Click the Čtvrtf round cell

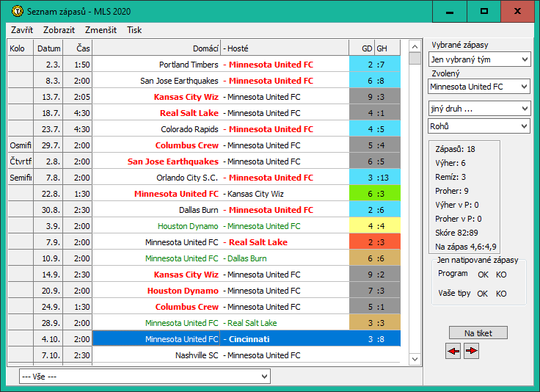coord(21,161)
